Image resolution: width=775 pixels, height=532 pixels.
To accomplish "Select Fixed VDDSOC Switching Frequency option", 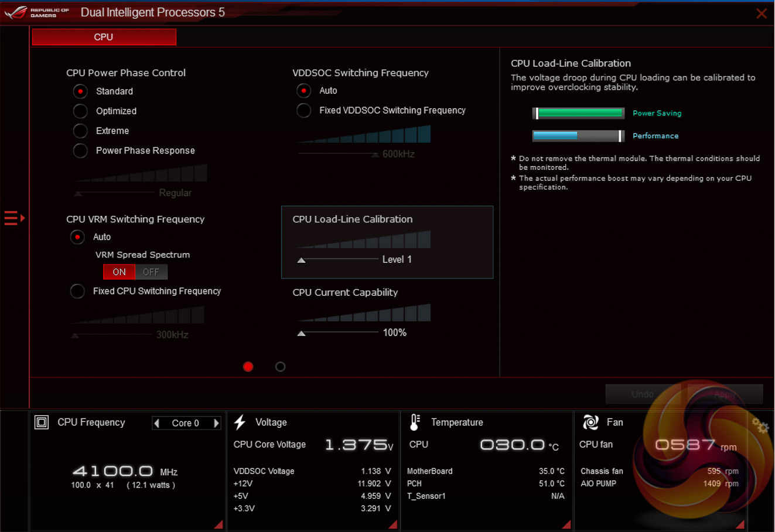I will (x=303, y=110).
